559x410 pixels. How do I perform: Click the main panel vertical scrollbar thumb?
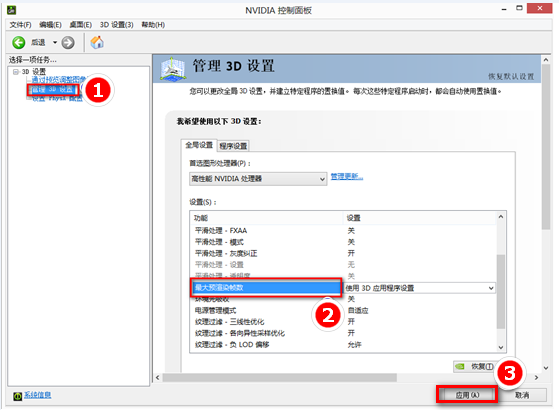545,147
